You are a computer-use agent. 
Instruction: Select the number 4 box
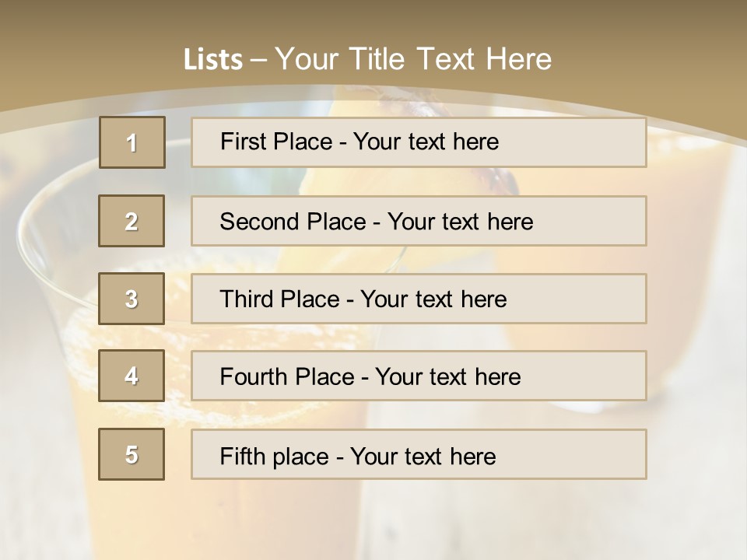click(x=132, y=376)
